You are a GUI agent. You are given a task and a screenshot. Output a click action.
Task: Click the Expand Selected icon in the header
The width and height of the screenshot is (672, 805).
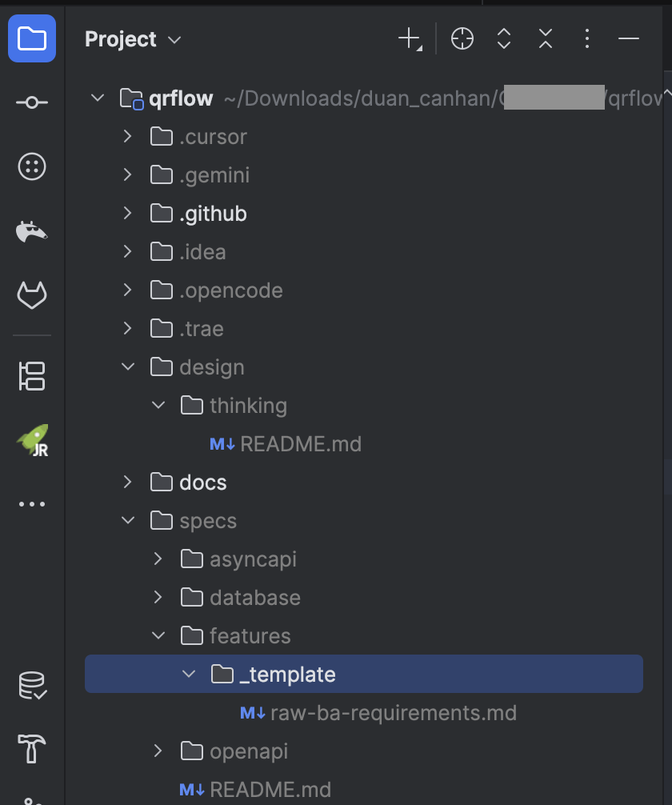pos(504,38)
